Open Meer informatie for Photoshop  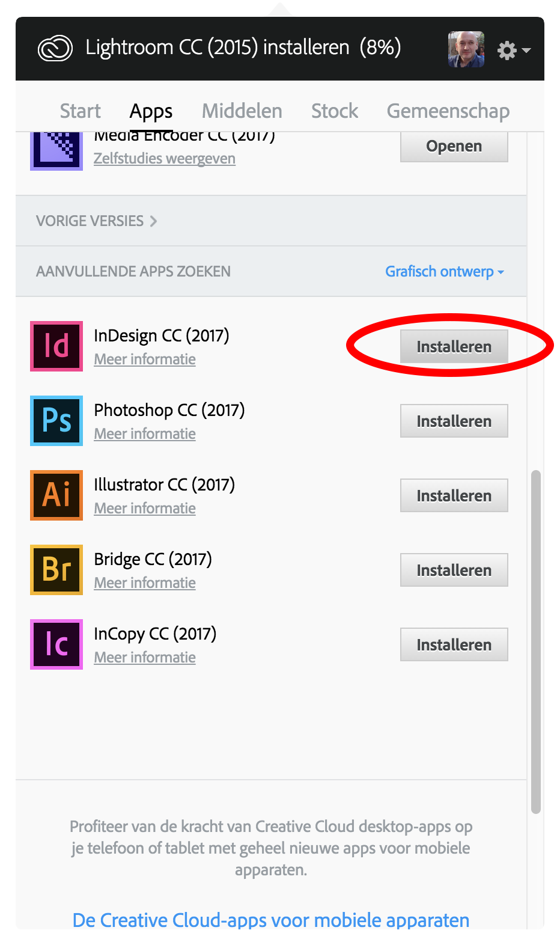[145, 434]
